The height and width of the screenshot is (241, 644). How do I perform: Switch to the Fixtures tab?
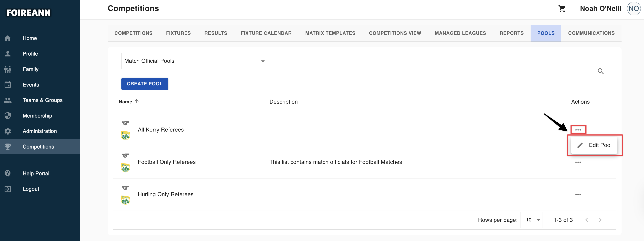(x=178, y=33)
